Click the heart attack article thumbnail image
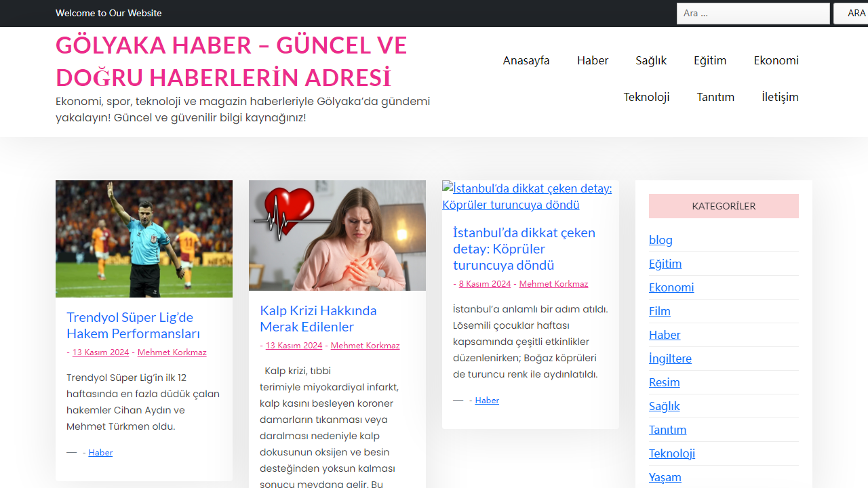The height and width of the screenshot is (488, 868). click(x=337, y=235)
